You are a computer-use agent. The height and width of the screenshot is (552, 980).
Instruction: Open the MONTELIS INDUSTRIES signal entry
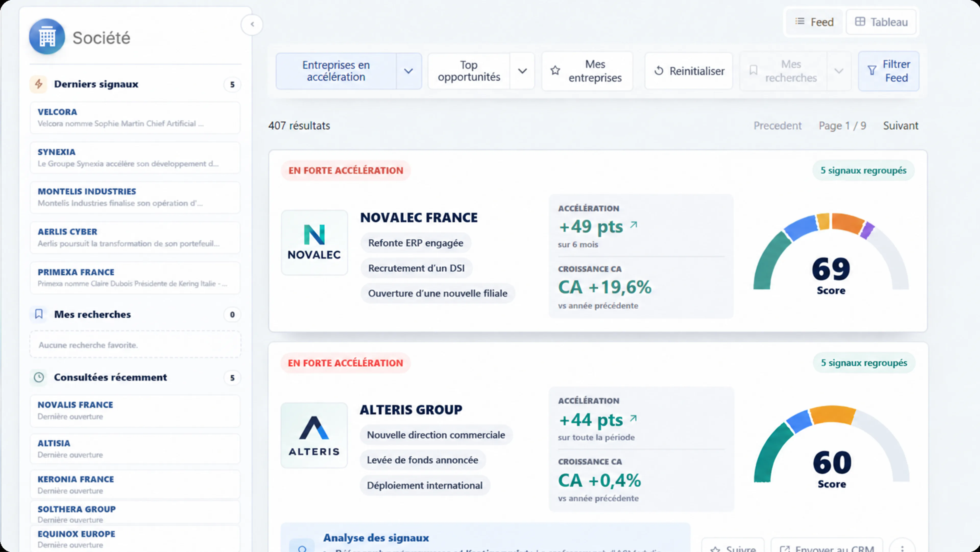(135, 198)
